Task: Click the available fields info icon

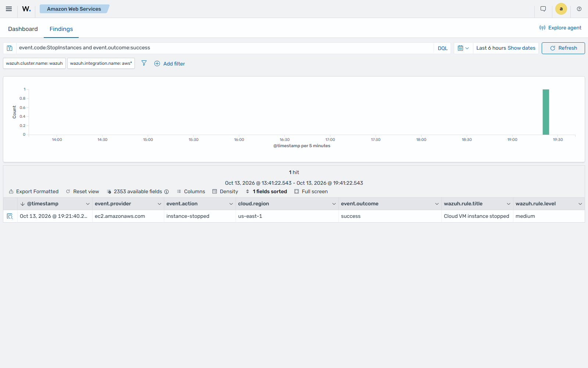Action: click(166, 192)
